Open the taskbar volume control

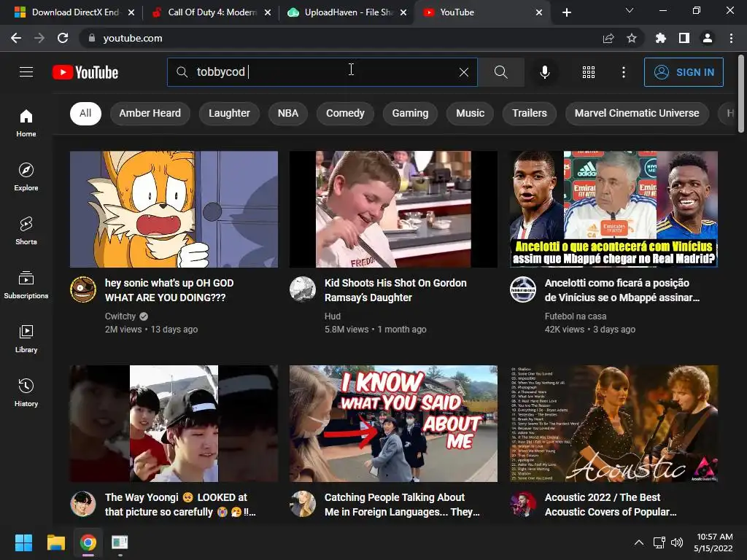(677, 542)
